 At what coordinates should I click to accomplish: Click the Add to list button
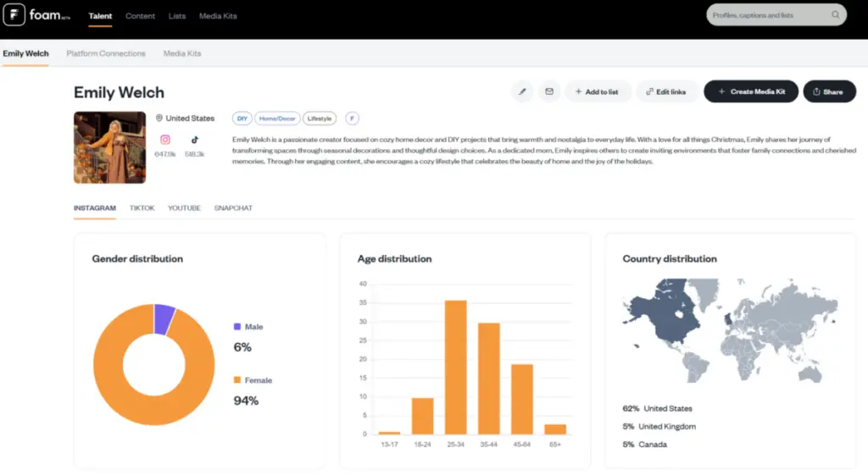pos(596,91)
